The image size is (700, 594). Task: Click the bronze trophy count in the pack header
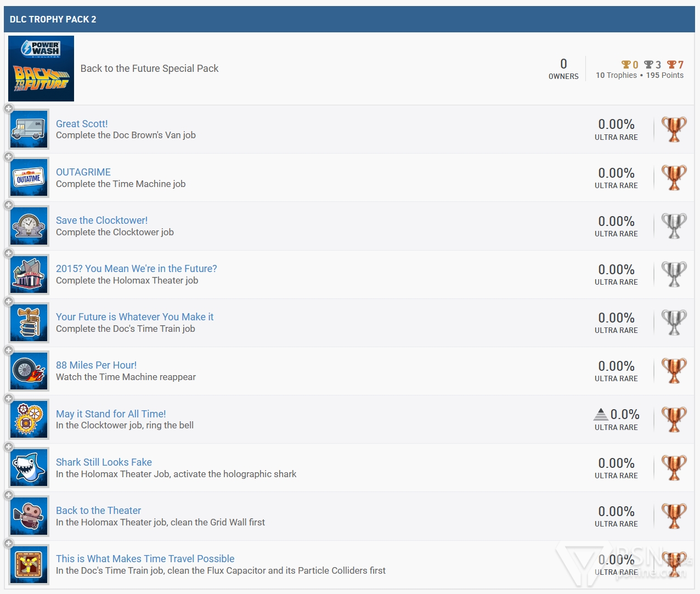675,65
